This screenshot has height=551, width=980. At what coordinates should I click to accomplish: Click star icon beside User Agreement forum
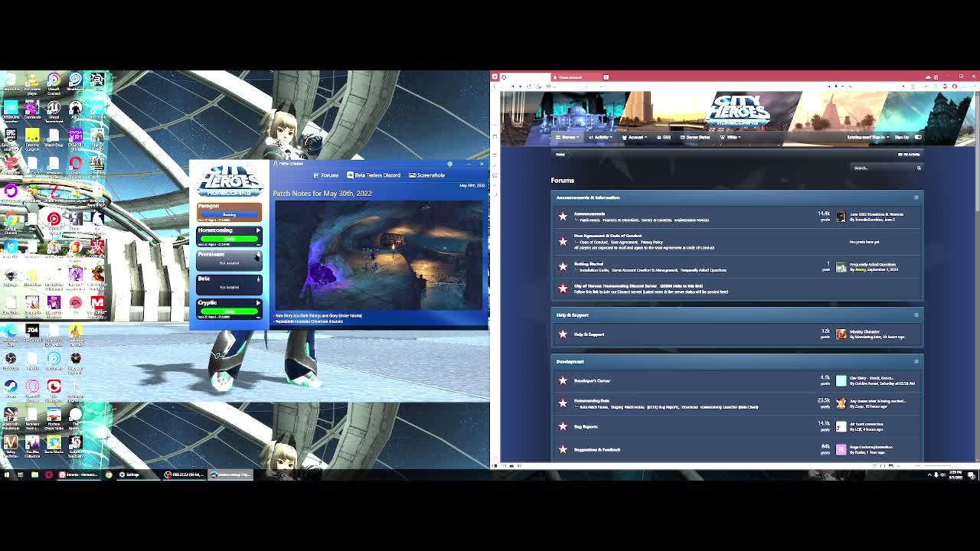563,241
